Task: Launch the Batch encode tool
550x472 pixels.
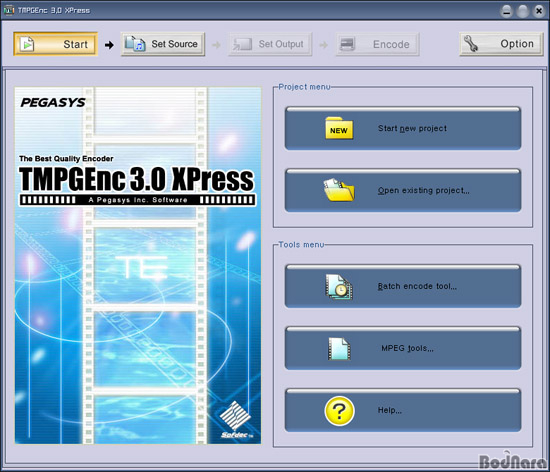Action: 403,286
